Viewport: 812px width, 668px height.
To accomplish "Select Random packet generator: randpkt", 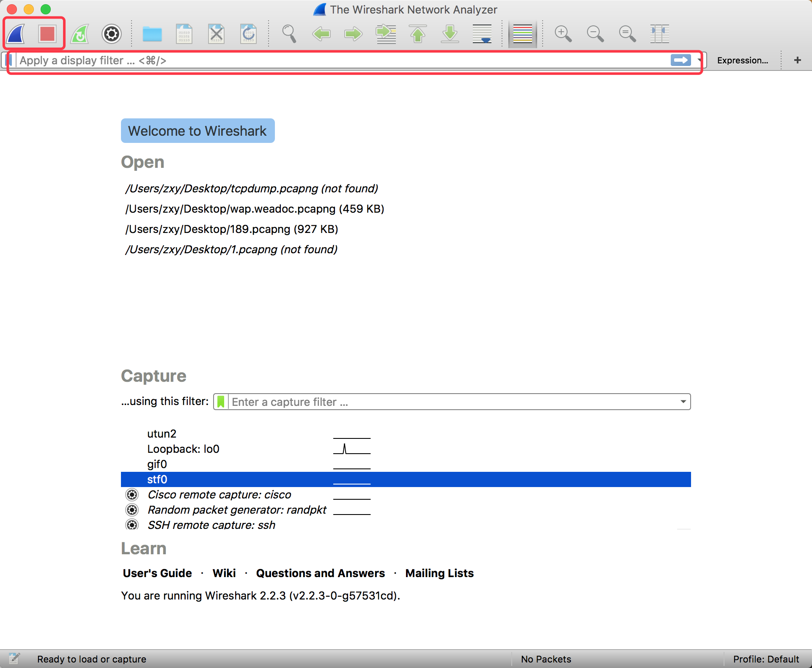I will click(237, 510).
